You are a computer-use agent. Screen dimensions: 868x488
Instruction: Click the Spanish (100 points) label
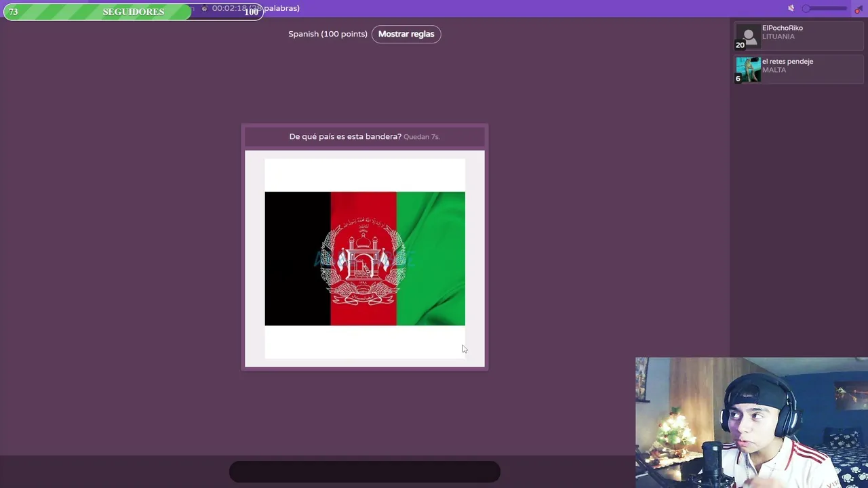[x=328, y=34]
